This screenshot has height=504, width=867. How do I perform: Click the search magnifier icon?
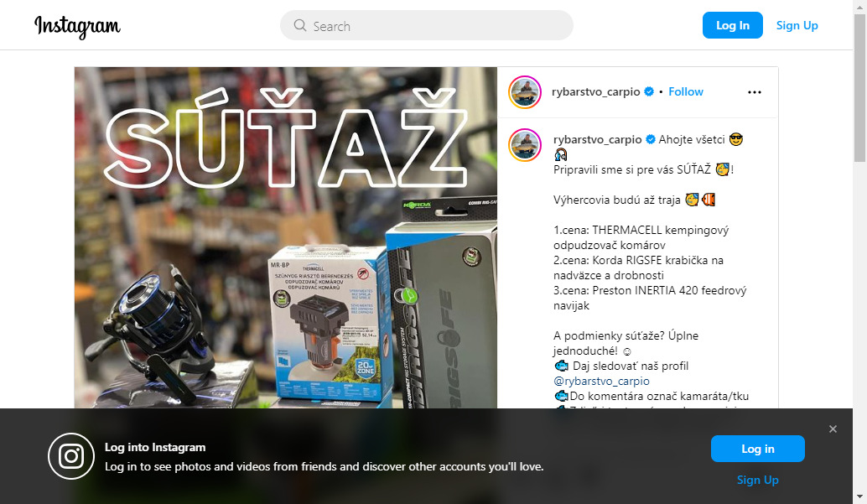pos(299,25)
